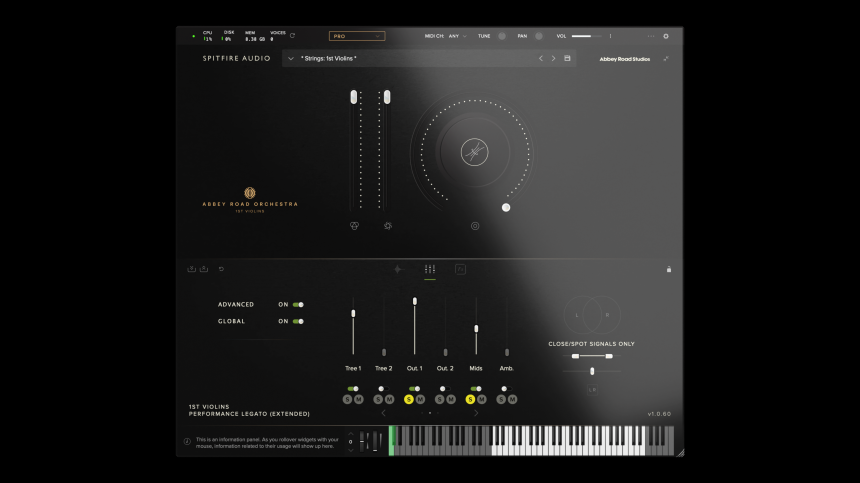Click the Out. 1 level fader handle

[x=415, y=301]
